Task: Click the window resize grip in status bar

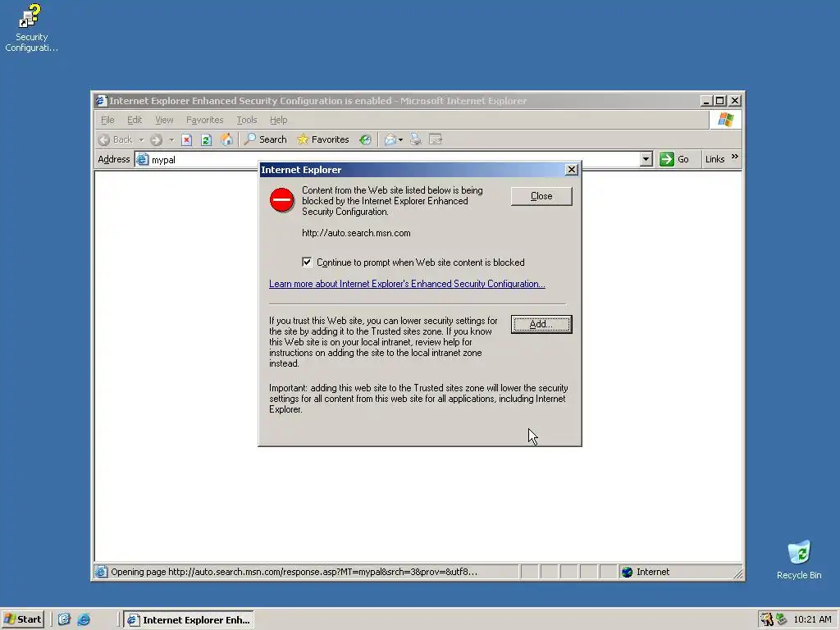Action: [x=737, y=573]
